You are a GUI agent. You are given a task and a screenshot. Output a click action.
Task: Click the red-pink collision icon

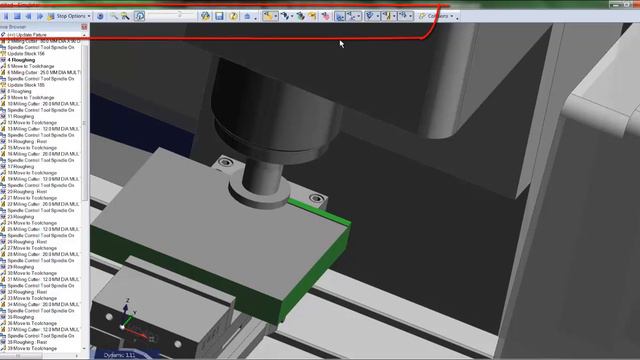pos(325,16)
